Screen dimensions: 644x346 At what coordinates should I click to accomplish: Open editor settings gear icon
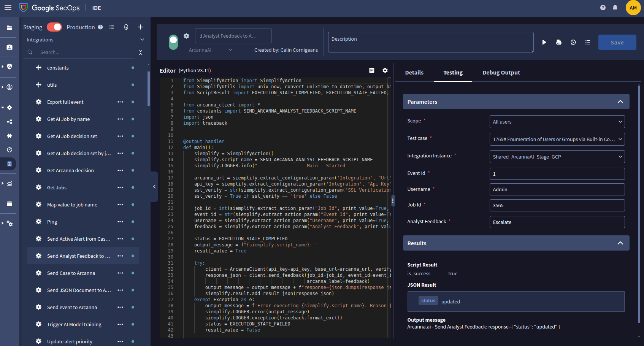pos(385,70)
